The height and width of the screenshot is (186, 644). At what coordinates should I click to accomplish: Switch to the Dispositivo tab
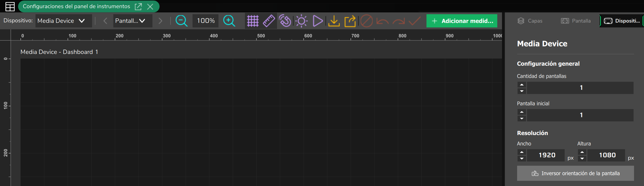click(x=622, y=21)
